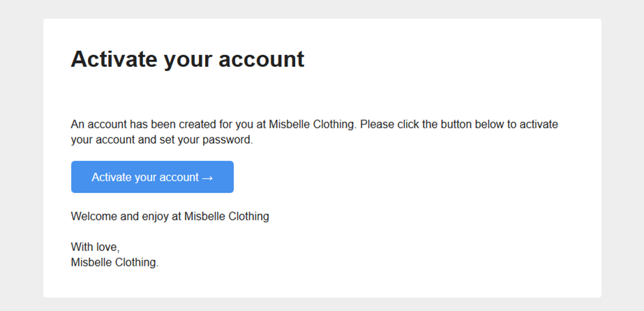Click the blue Activate your account button
644x311 pixels.
tap(152, 177)
